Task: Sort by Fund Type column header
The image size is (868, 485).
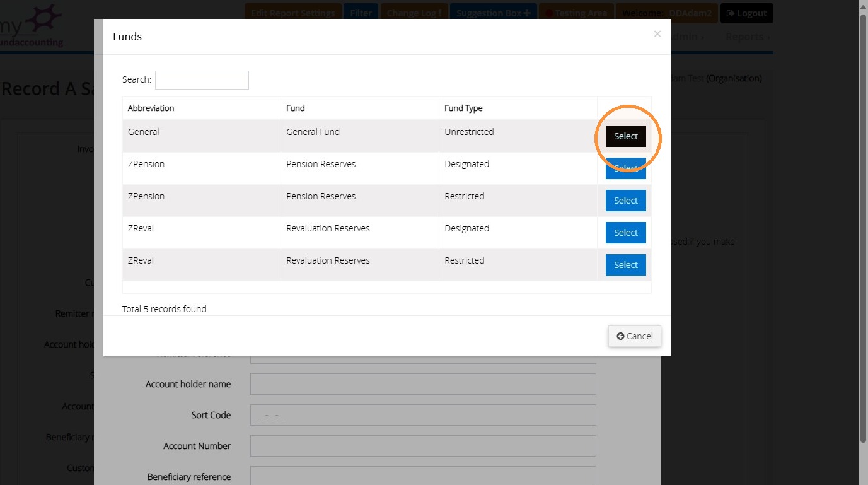Action: point(518,108)
